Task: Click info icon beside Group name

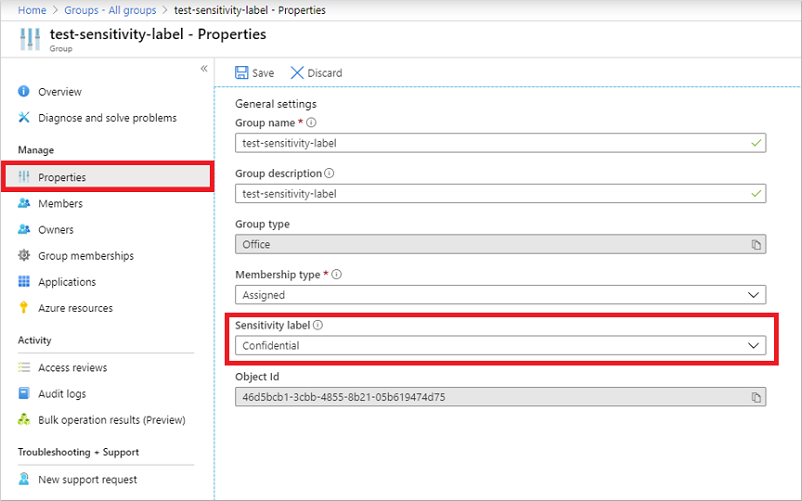Action: 311,123
